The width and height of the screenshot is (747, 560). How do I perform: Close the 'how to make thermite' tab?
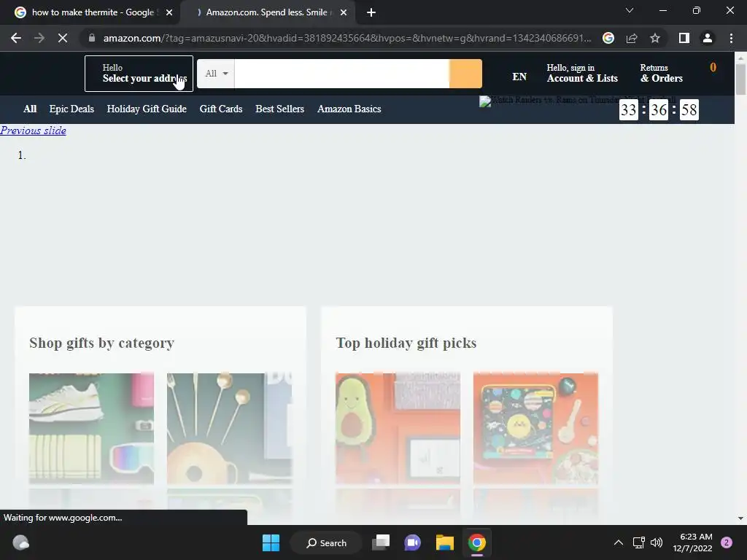[169, 12]
